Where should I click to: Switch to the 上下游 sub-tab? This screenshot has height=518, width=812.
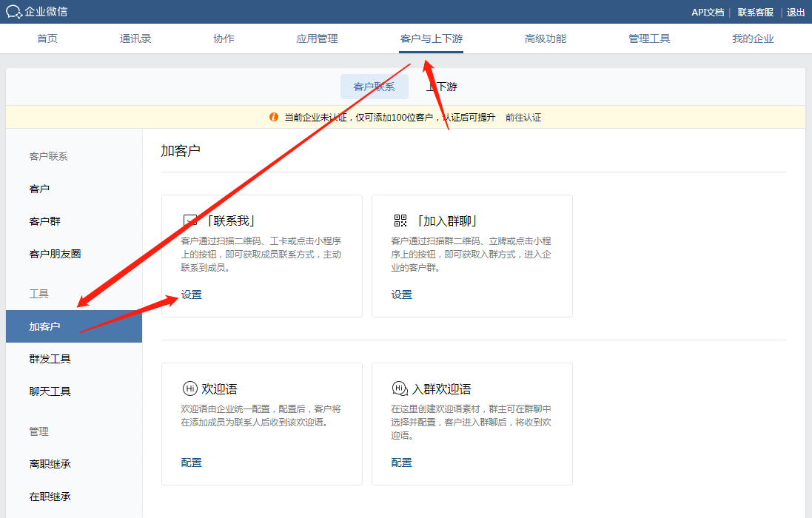point(442,87)
